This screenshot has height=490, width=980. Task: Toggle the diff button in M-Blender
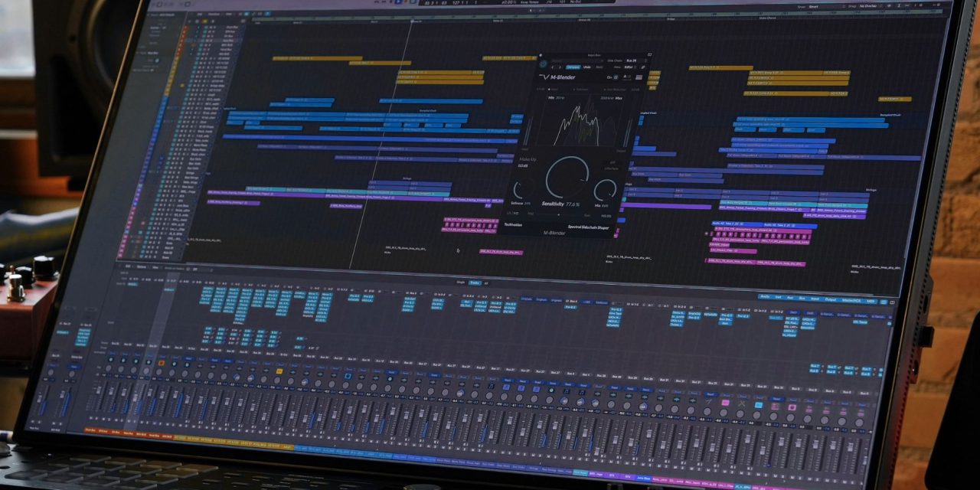[612, 162]
